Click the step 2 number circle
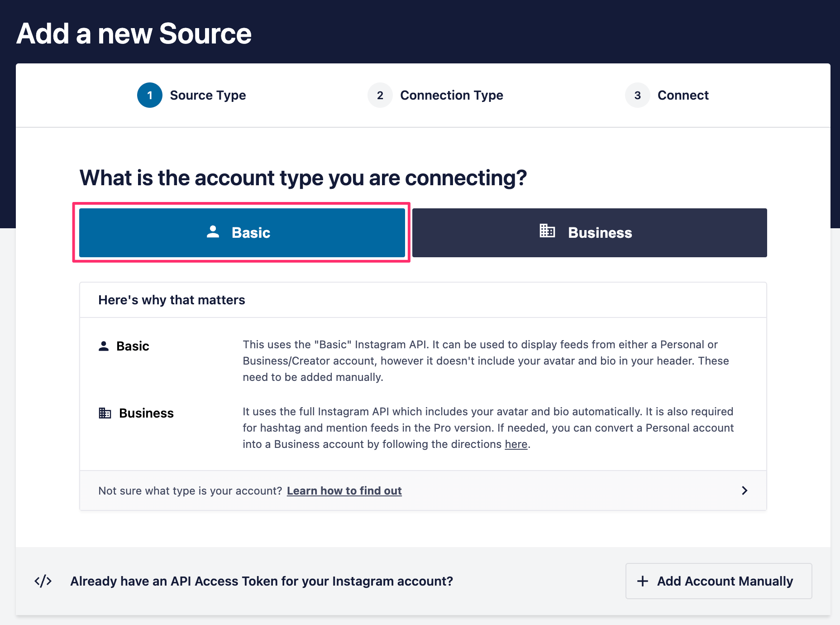 pyautogui.click(x=380, y=95)
